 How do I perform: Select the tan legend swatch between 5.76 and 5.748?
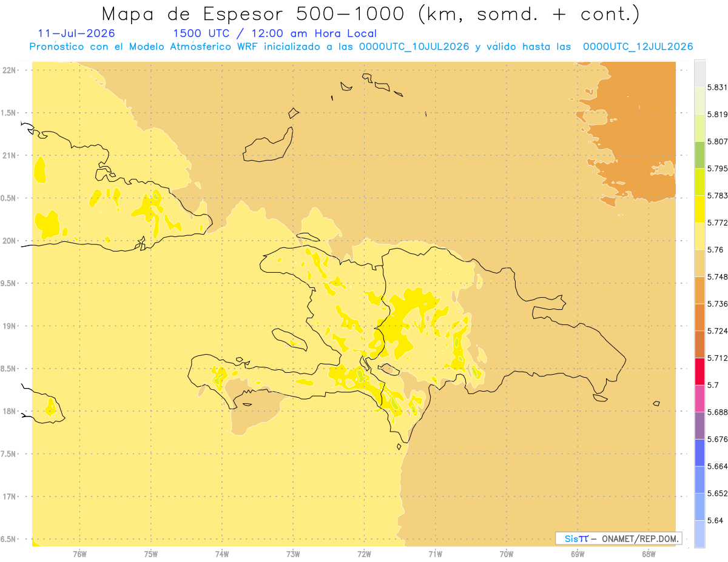pyautogui.click(x=699, y=263)
